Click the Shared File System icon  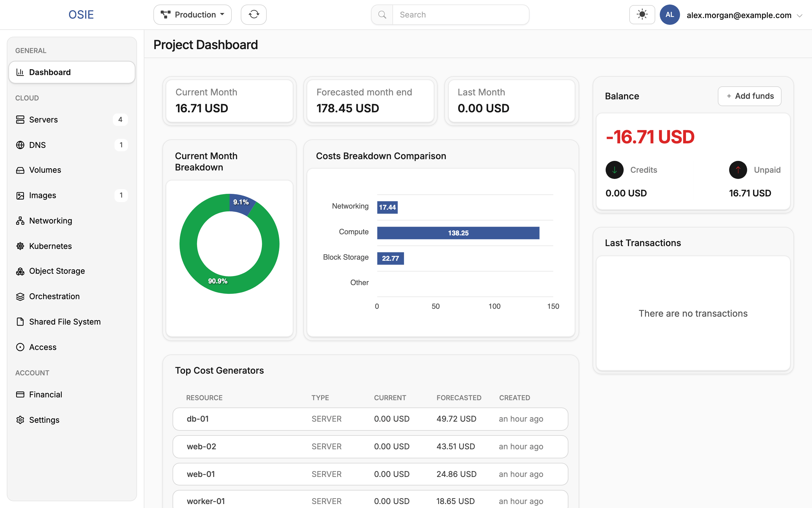20,322
